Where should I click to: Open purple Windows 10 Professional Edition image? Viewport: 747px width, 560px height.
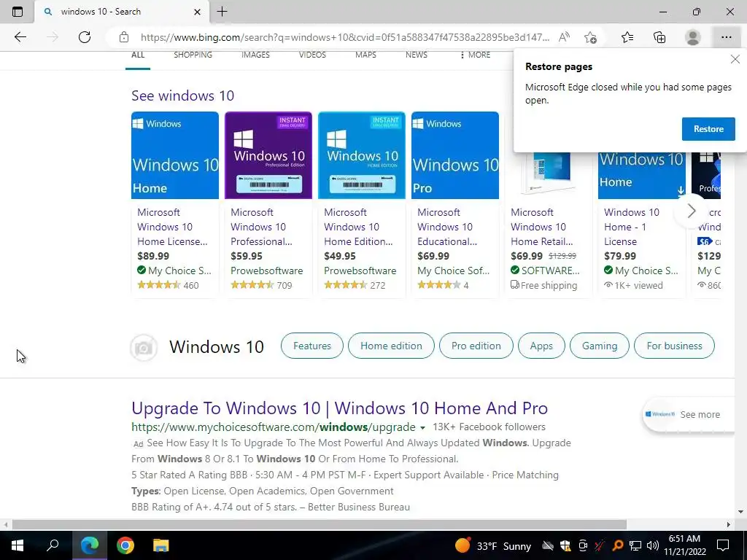pos(268,155)
